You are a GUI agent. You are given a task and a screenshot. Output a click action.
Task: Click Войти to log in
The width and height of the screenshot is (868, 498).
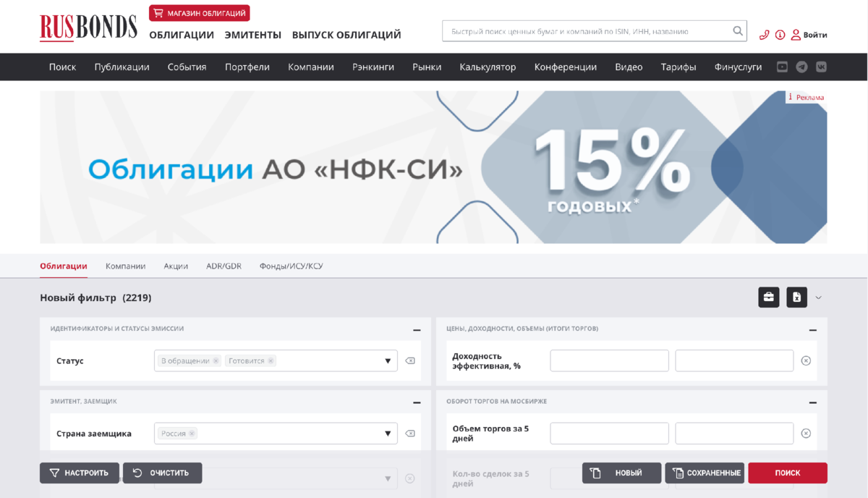(809, 35)
